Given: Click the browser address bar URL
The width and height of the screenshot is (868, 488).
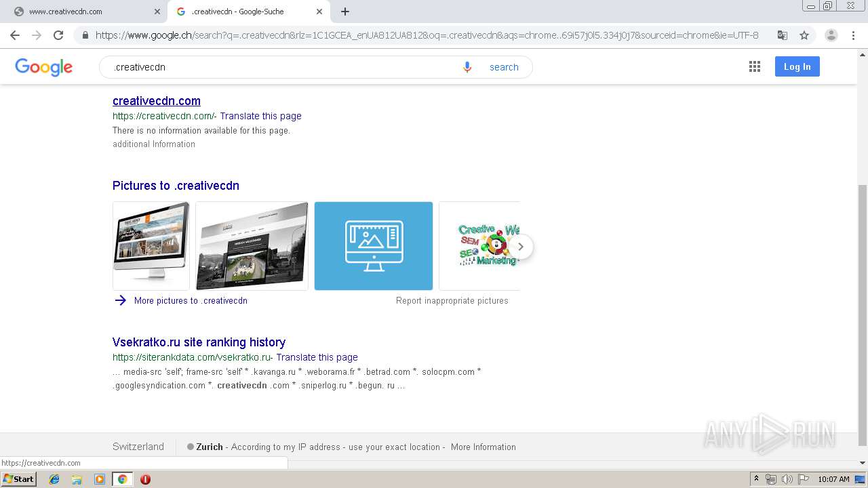Looking at the screenshot, I should click(x=427, y=35).
